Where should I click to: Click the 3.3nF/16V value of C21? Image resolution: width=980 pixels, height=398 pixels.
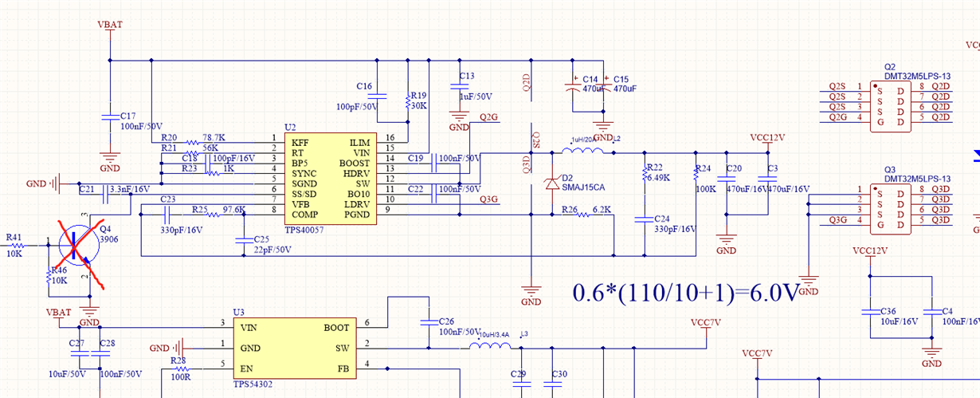point(129,189)
